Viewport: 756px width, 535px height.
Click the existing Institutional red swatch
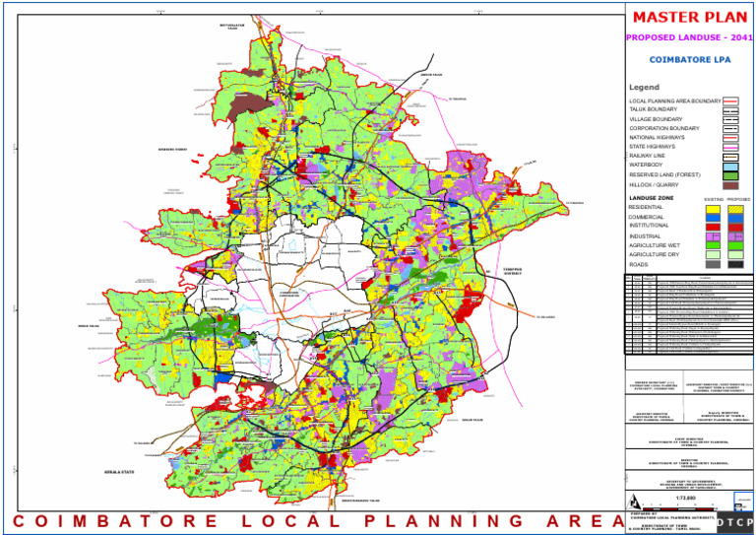click(x=713, y=227)
